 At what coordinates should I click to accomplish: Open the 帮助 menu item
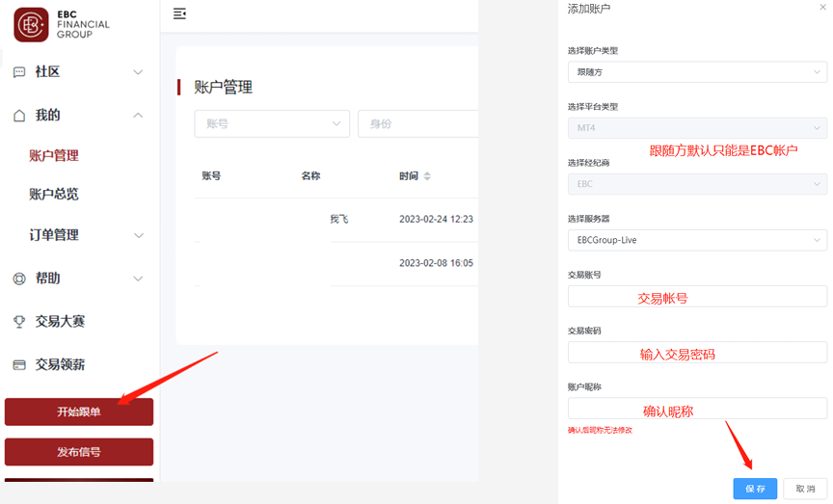point(47,279)
